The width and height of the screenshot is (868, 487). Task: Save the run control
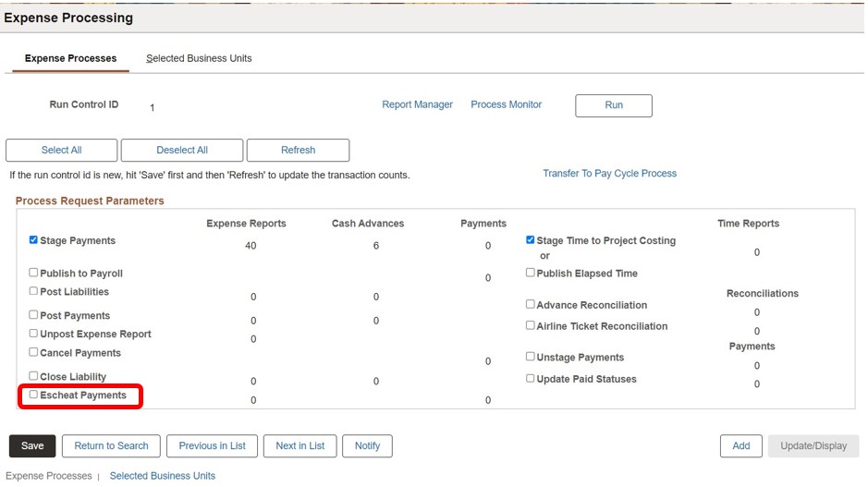(32, 445)
